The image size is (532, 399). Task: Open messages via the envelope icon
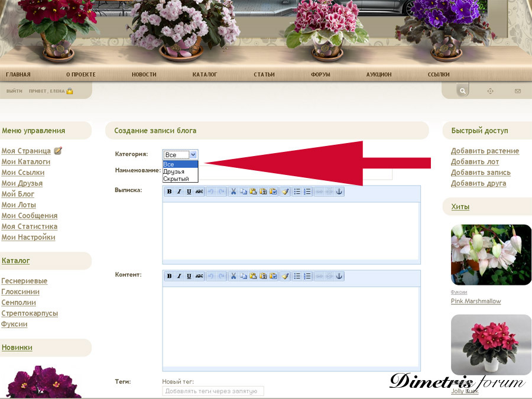click(518, 91)
